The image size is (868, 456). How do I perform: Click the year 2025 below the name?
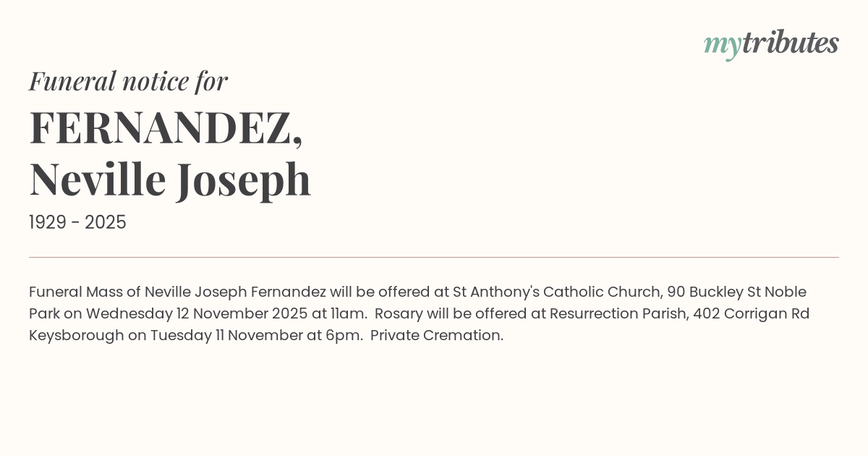coord(106,223)
